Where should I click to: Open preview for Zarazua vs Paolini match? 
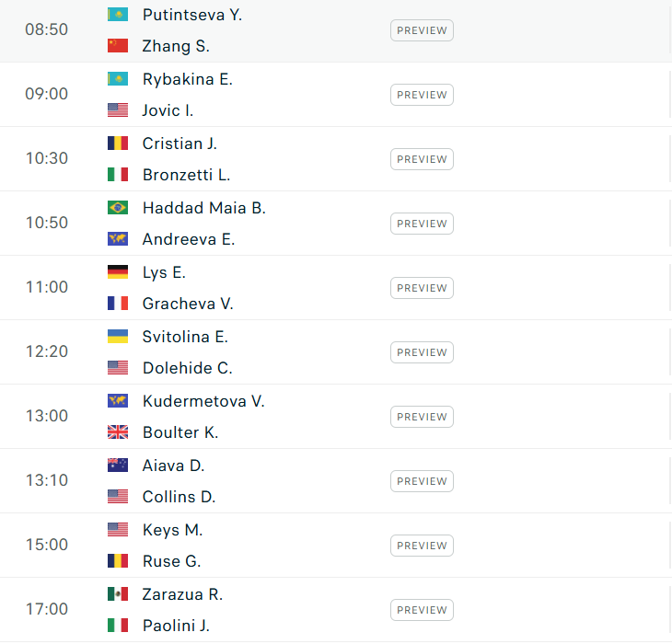click(422, 610)
